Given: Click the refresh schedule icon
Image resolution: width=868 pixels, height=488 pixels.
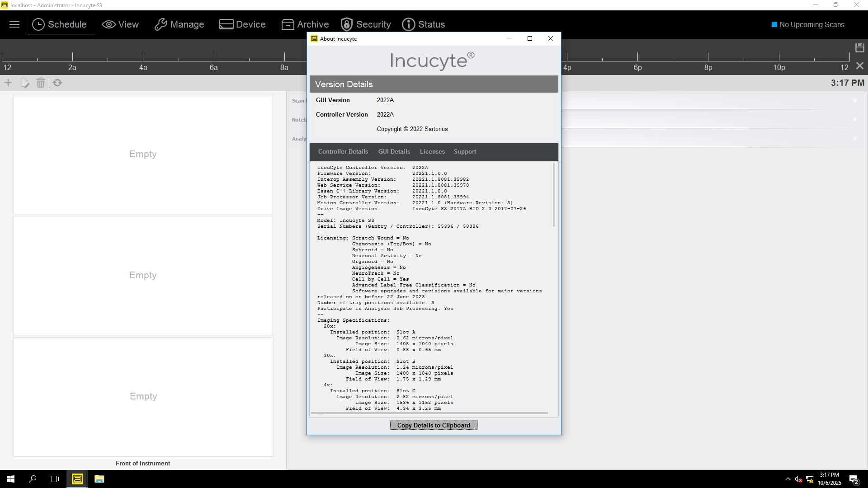Looking at the screenshot, I should pos(57,83).
